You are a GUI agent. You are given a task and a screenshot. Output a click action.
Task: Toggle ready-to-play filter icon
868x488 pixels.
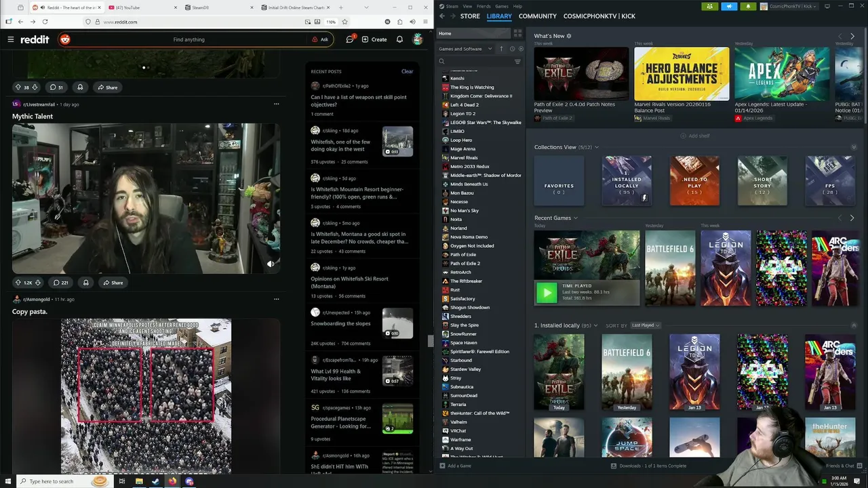click(521, 49)
